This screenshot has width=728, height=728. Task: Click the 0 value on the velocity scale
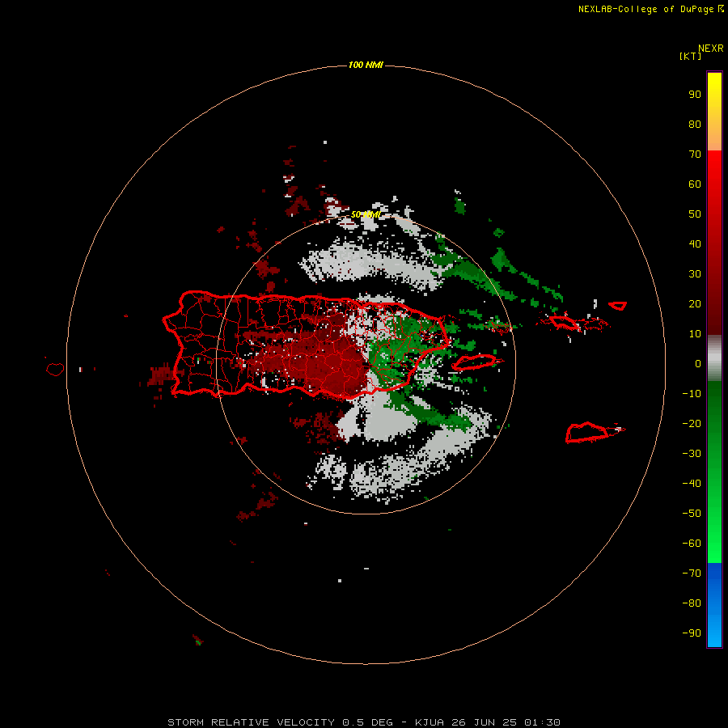coord(698,364)
